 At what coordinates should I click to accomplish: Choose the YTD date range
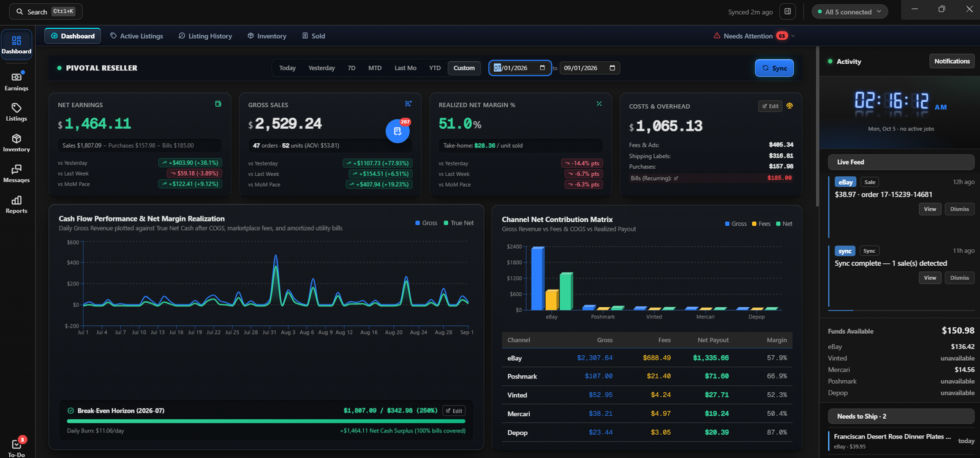[435, 68]
